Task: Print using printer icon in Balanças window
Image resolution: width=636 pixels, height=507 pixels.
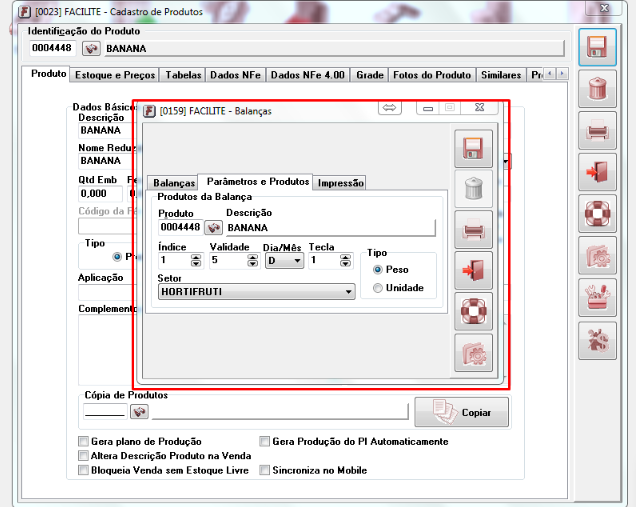Action: (x=473, y=230)
